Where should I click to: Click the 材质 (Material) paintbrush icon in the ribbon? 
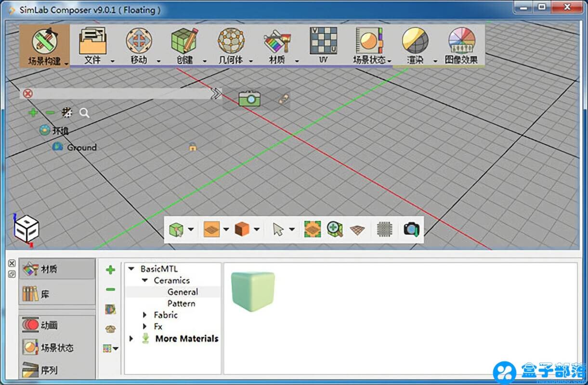[x=277, y=41]
